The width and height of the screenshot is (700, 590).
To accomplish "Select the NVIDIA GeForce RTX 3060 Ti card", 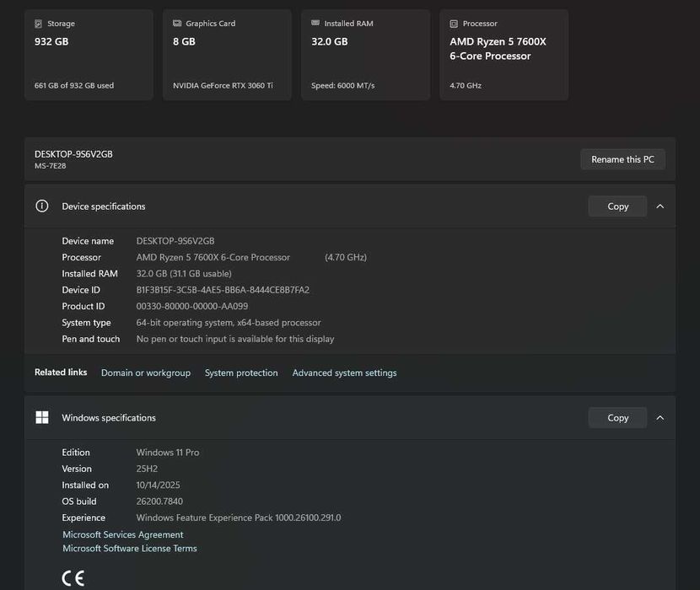I will tap(227, 55).
